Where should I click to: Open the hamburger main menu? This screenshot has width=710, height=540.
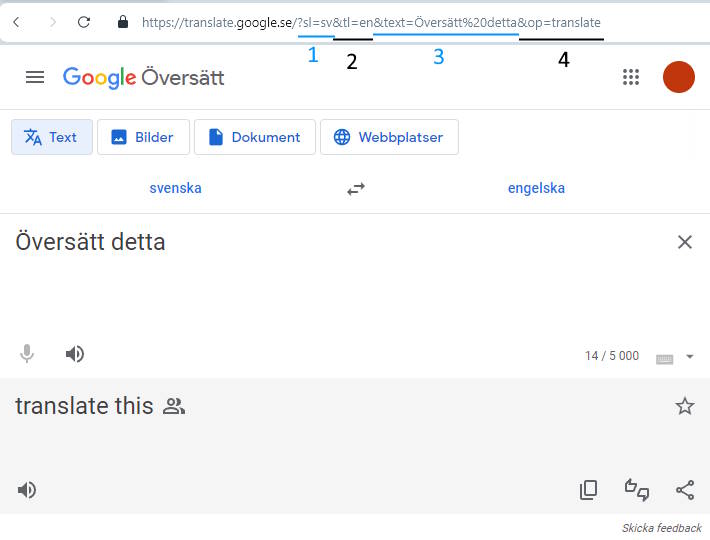35,77
